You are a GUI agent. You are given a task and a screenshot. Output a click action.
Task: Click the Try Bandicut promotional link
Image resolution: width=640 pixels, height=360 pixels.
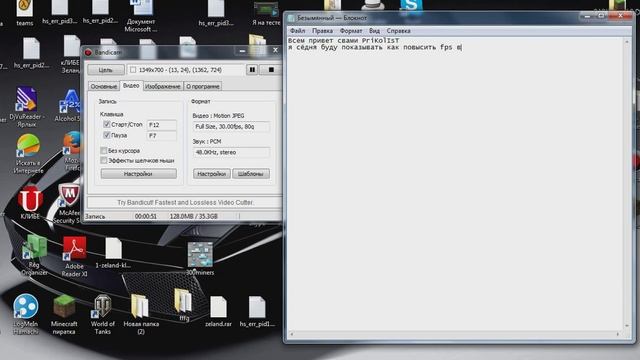click(185, 202)
